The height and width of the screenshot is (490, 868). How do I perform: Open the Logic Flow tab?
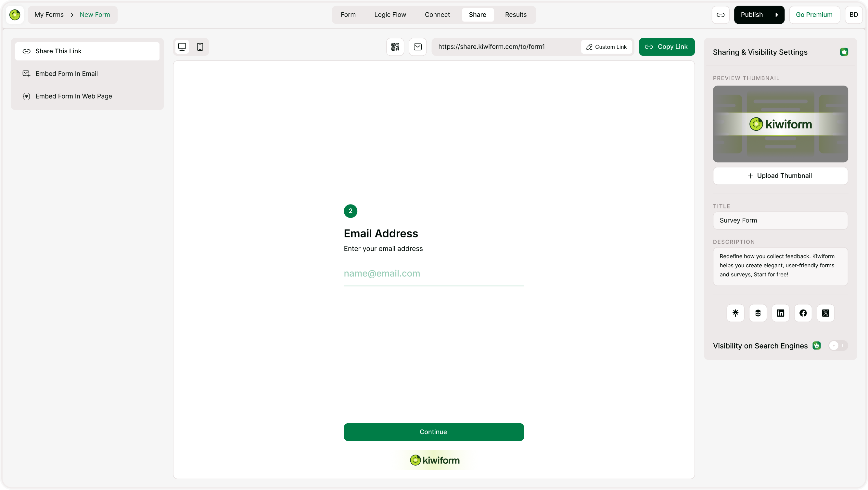[390, 15]
